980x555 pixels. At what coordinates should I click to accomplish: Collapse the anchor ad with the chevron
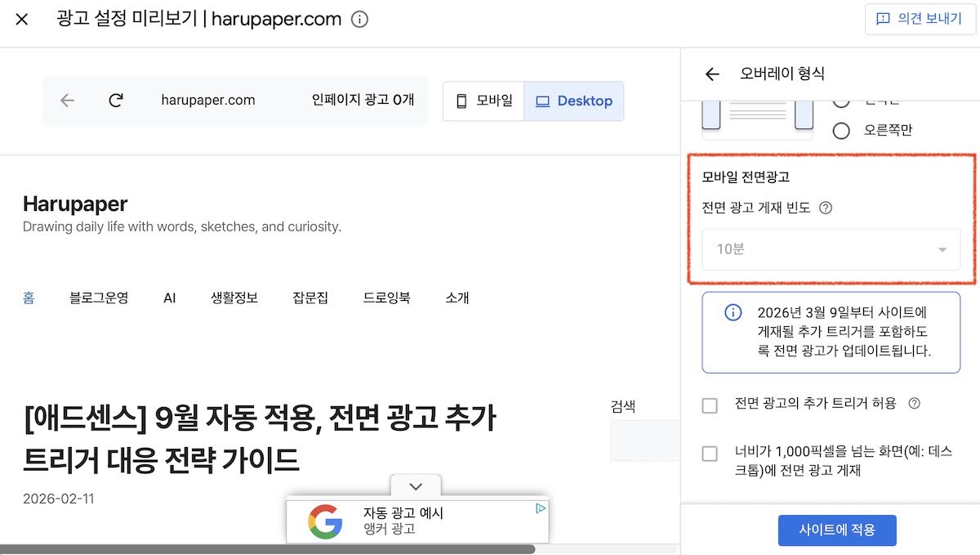pyautogui.click(x=416, y=485)
